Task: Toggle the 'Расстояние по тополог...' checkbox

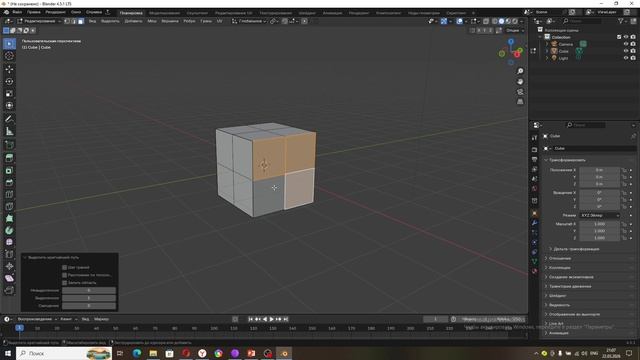Action: (64, 275)
